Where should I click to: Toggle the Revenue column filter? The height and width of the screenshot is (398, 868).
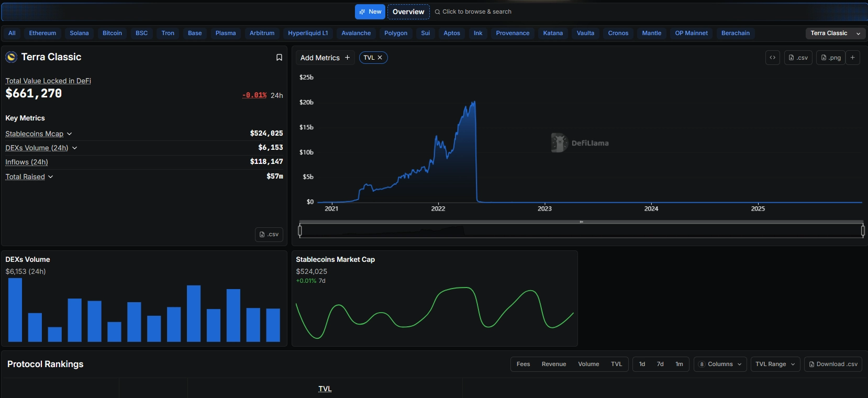click(x=554, y=364)
